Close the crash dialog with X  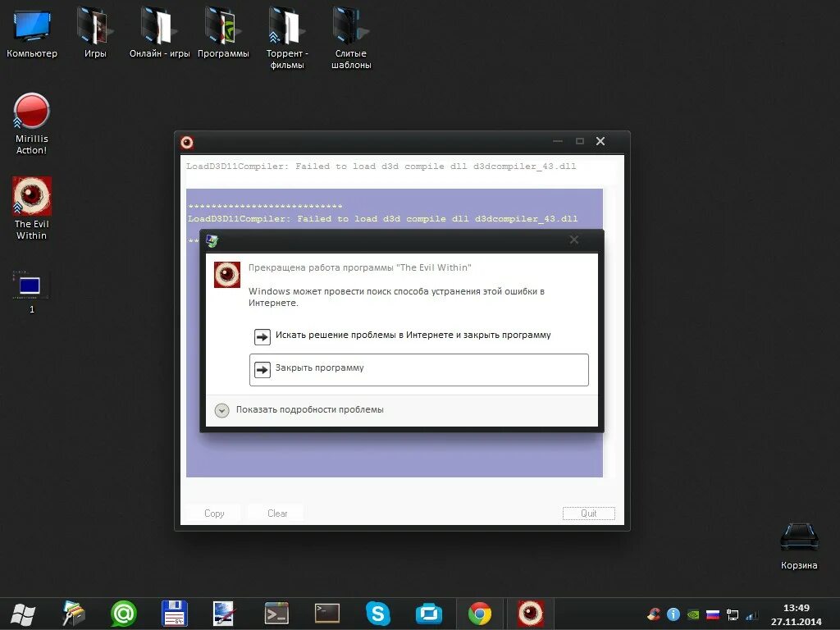574,240
